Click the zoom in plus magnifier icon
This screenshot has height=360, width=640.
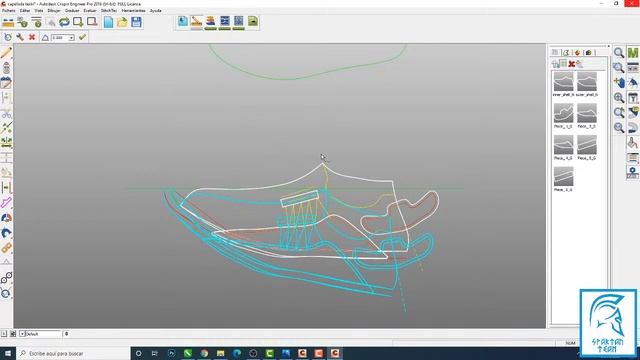click(619, 98)
